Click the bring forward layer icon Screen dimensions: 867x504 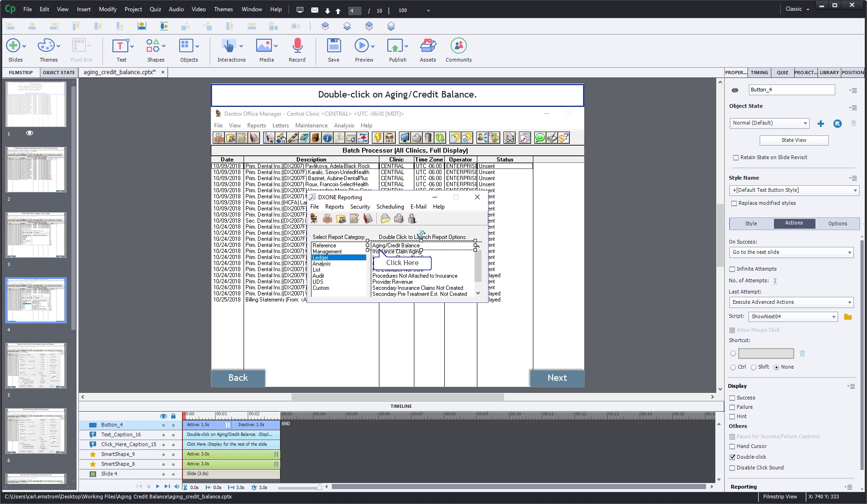coord(325,27)
